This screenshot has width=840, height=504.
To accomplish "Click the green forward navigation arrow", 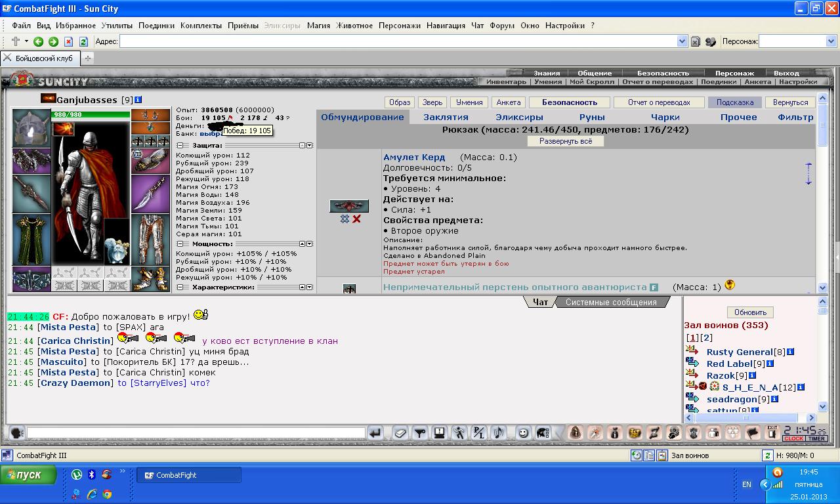I will pyautogui.click(x=53, y=41).
